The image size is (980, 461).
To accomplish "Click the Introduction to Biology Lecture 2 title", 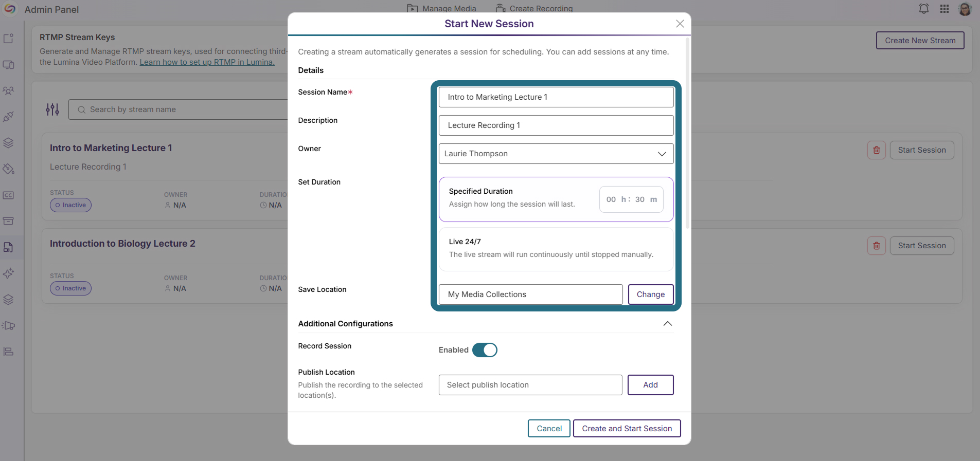I will (x=122, y=244).
